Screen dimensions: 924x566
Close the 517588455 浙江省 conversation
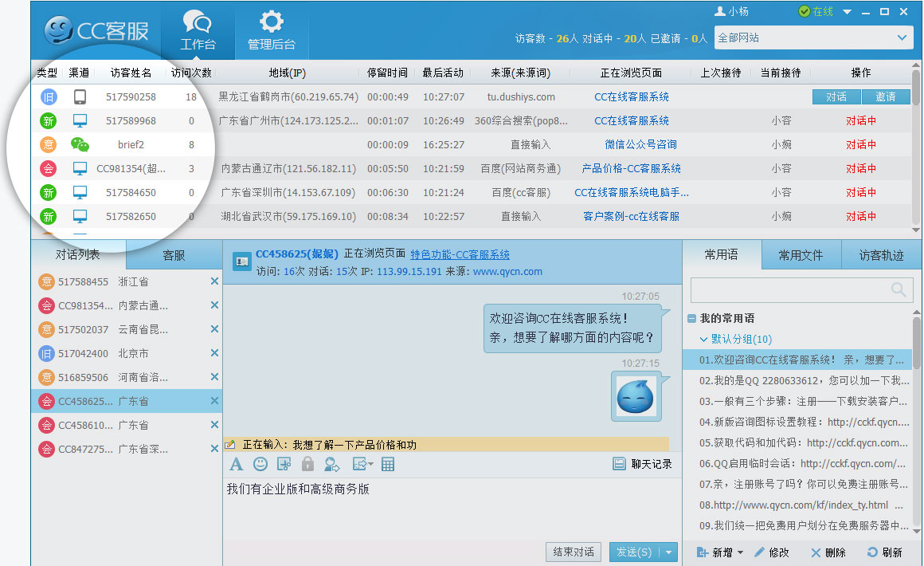point(214,281)
